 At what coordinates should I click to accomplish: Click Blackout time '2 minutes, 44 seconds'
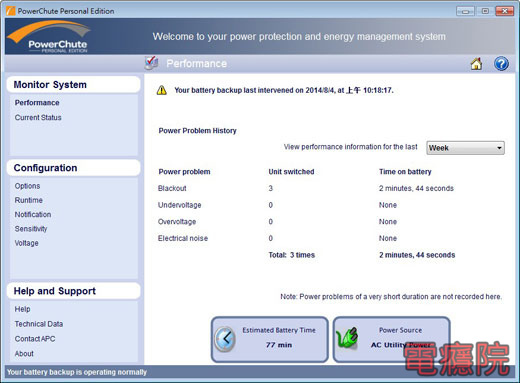click(416, 188)
